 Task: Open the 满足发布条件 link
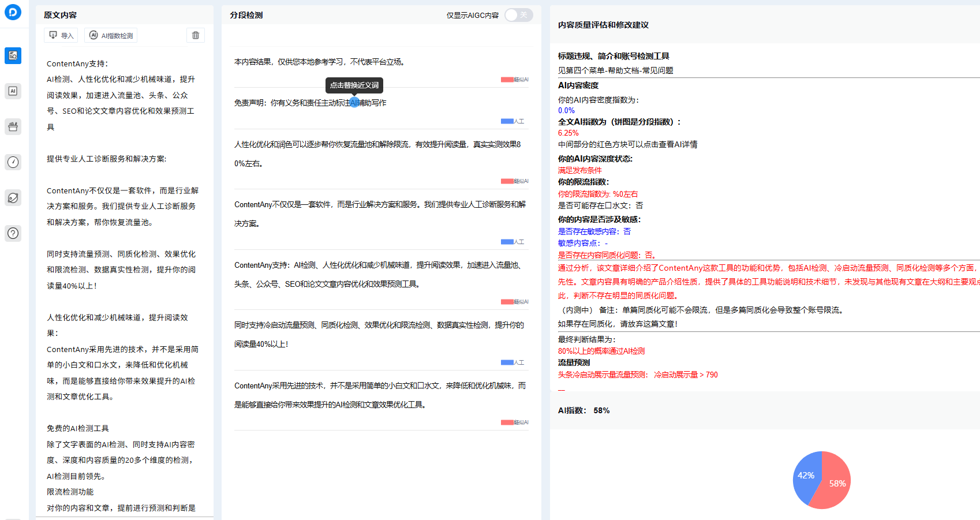(x=579, y=170)
